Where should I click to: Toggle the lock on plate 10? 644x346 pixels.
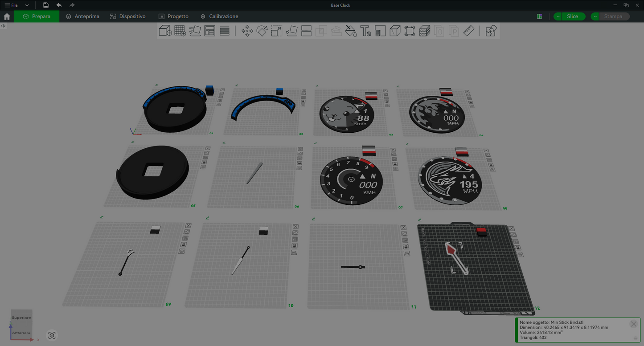294,245
